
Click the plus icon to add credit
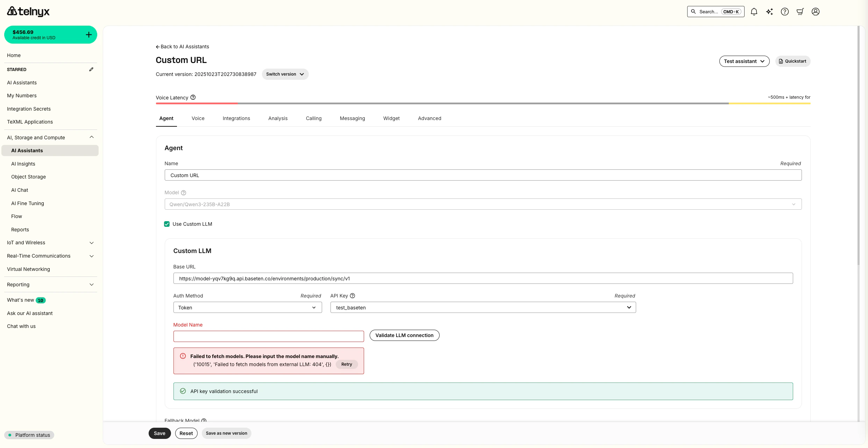coord(88,34)
